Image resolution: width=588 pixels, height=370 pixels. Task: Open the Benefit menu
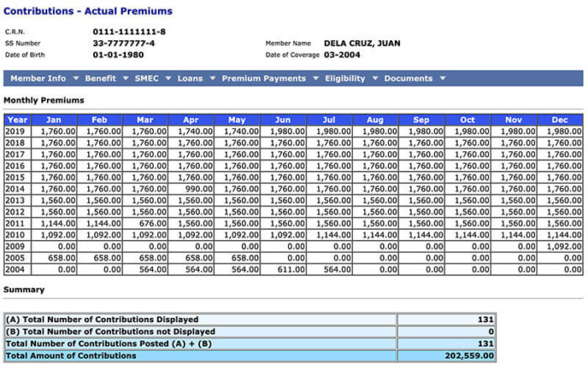(x=100, y=78)
